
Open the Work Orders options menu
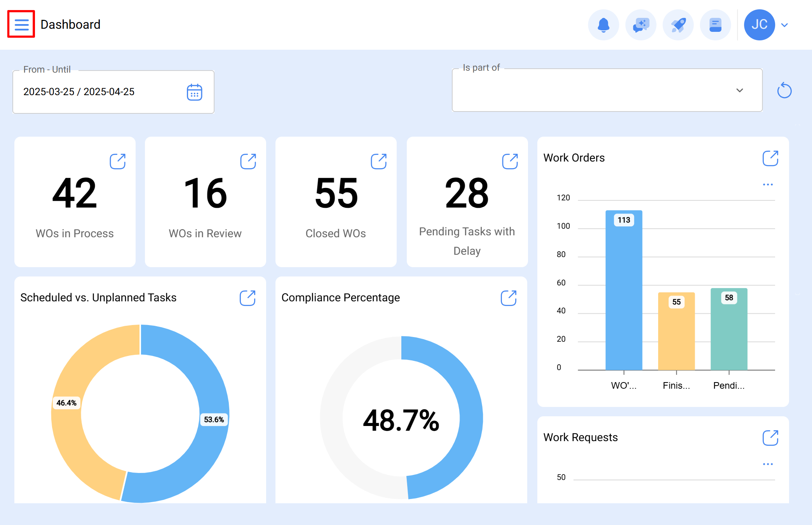pos(768,184)
